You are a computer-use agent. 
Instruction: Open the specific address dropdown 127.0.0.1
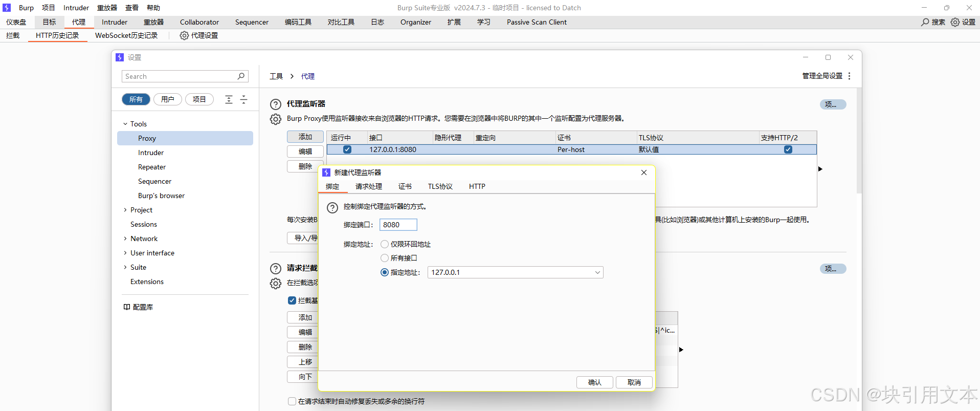516,272
